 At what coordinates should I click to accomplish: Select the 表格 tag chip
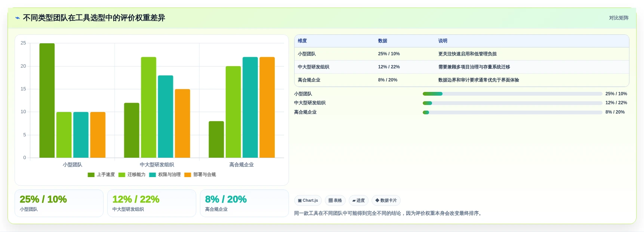335,201
